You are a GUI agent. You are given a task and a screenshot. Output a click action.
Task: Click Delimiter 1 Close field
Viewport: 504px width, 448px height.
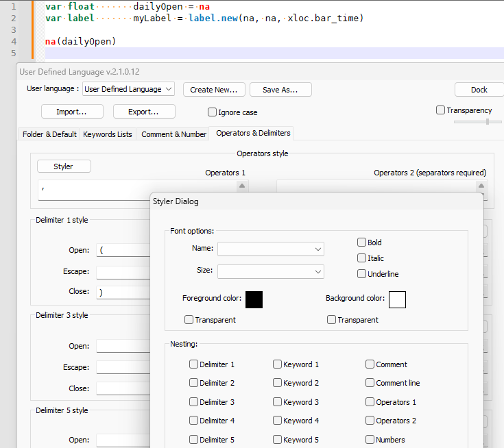123,293
